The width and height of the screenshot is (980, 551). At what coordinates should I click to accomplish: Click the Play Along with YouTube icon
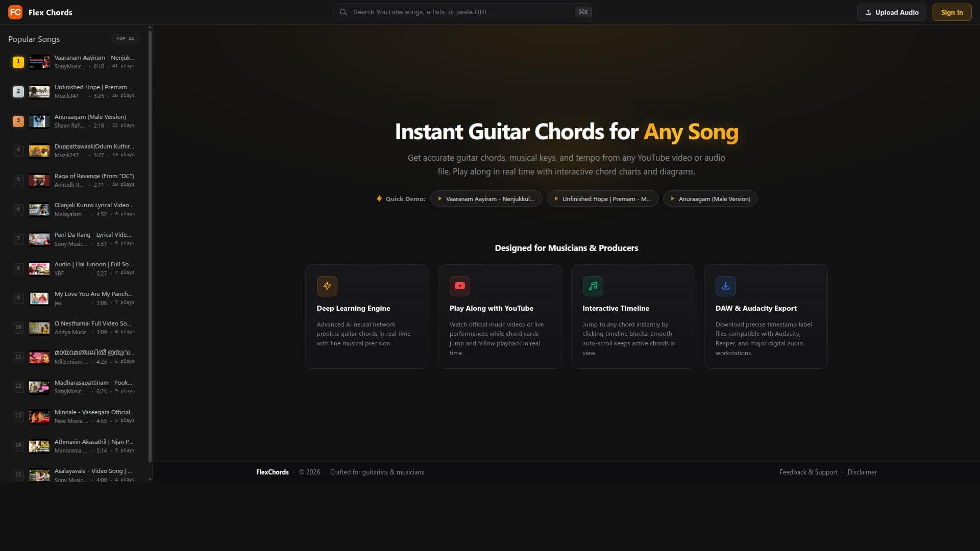pyautogui.click(x=460, y=286)
